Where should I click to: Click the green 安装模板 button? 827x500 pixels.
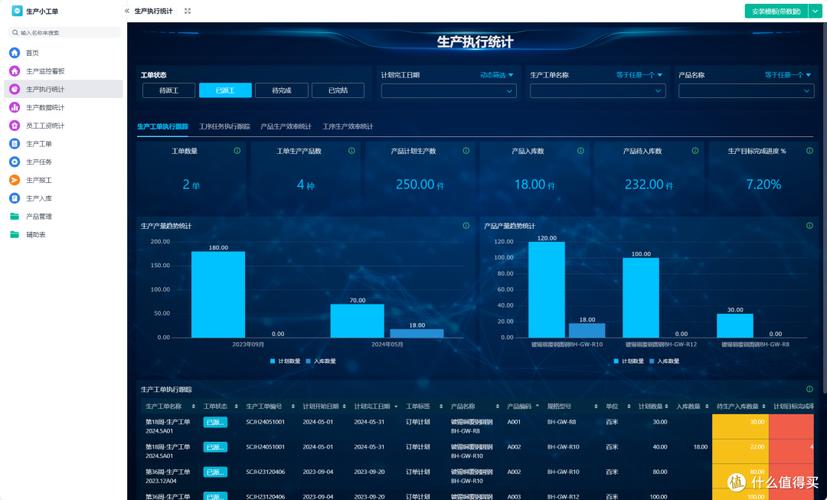tap(776, 11)
